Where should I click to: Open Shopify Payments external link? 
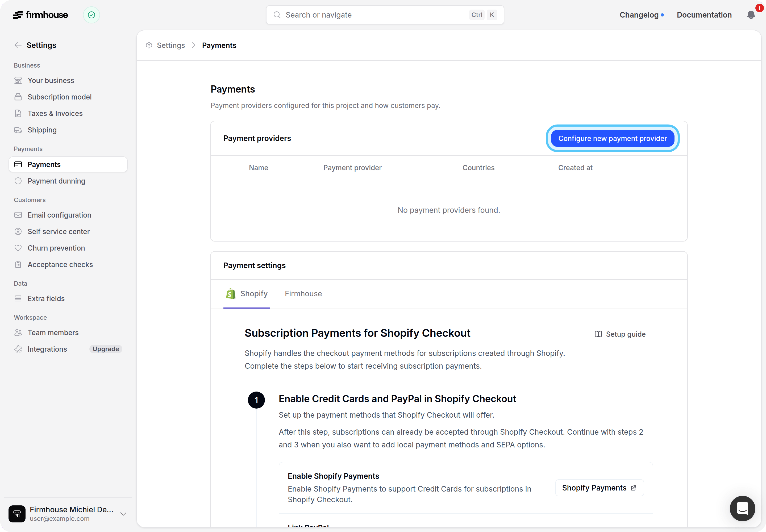click(x=599, y=488)
